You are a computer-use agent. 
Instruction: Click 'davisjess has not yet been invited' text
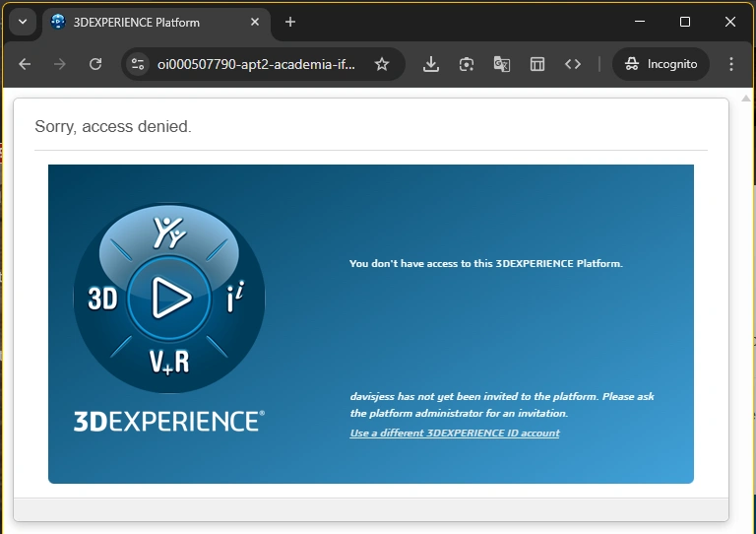click(x=502, y=404)
